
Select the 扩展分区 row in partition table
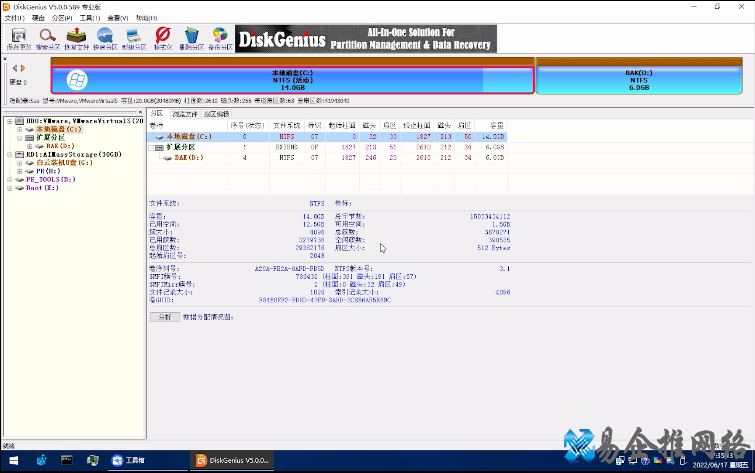[x=327, y=147]
